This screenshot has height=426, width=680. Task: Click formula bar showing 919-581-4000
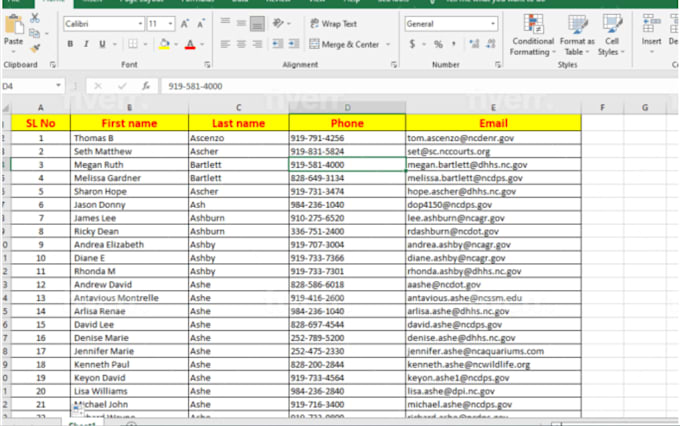pyautogui.click(x=418, y=86)
